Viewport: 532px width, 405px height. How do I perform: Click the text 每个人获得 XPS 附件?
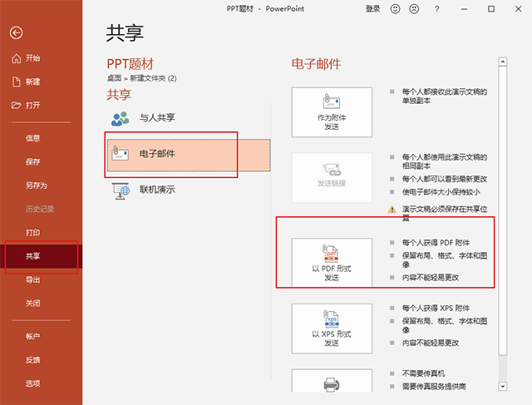(x=436, y=309)
